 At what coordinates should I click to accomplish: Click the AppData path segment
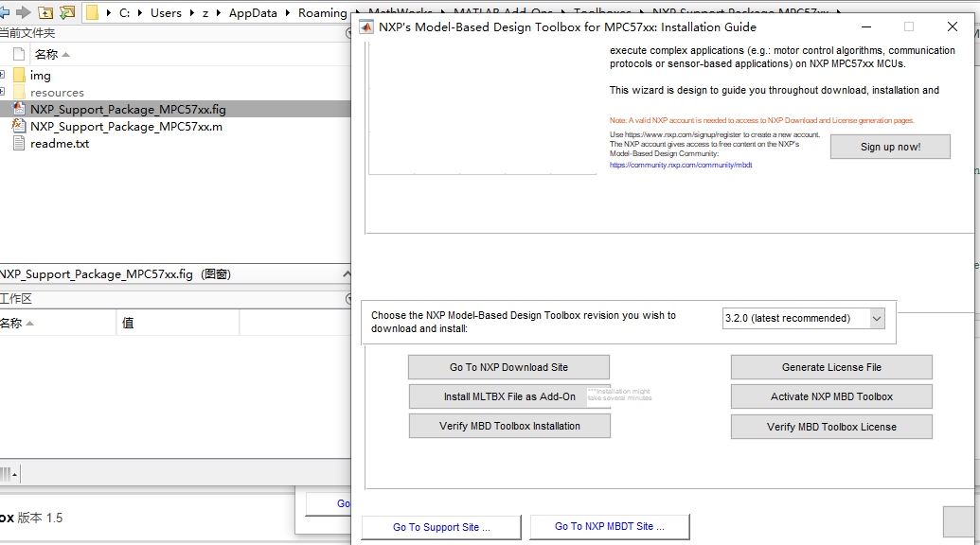click(253, 12)
